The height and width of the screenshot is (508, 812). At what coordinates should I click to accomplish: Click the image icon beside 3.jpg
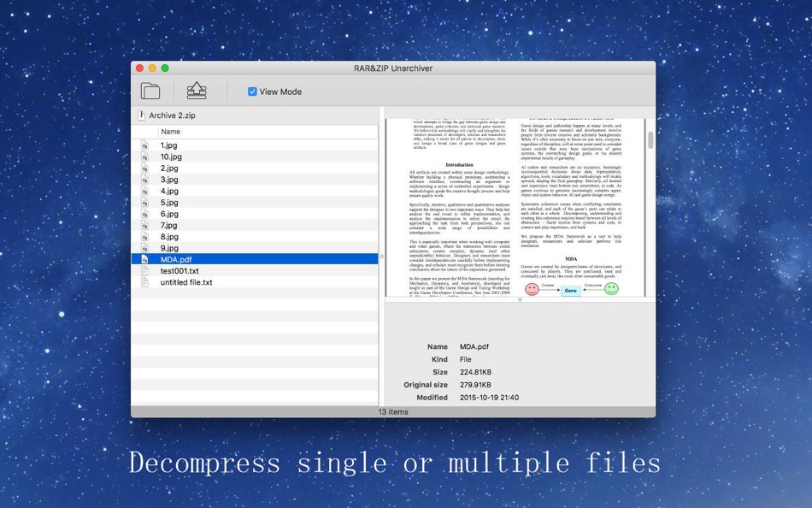(x=145, y=180)
